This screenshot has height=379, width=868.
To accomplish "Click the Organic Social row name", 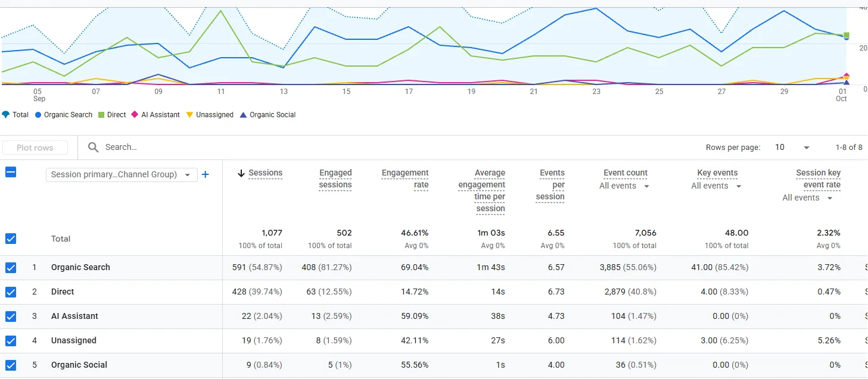I will 79,365.
